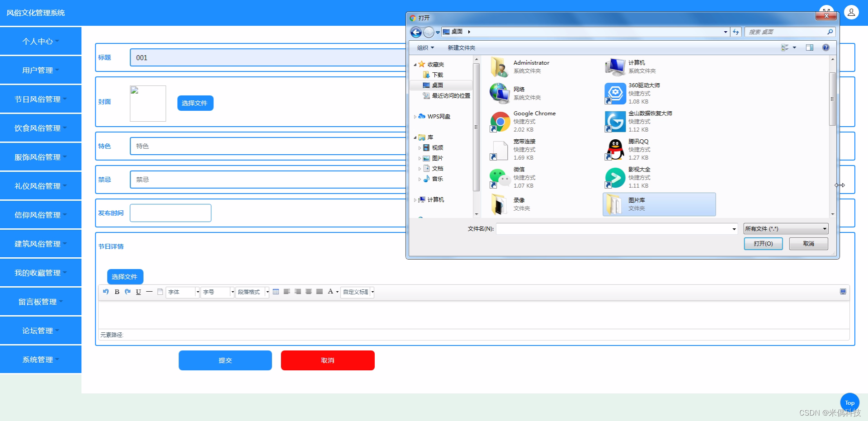
Task: Justify text in the editor
Action: [x=319, y=292]
